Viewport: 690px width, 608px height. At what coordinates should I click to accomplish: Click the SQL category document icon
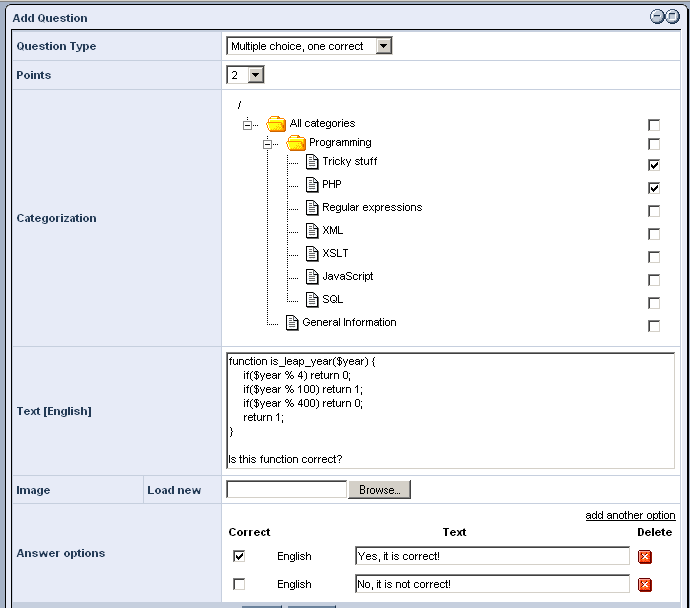(312, 299)
